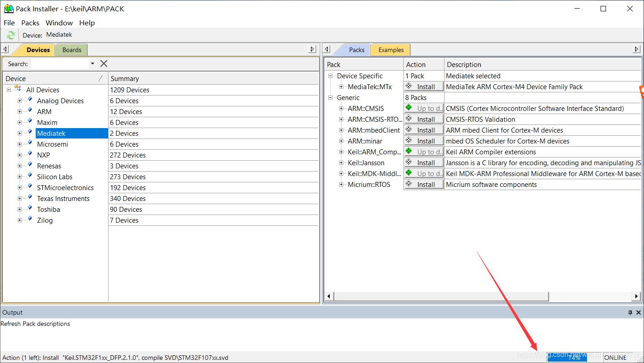Click the chip icon beside Microsemi
Screen dimensions: 644x363
[x=29, y=143]
